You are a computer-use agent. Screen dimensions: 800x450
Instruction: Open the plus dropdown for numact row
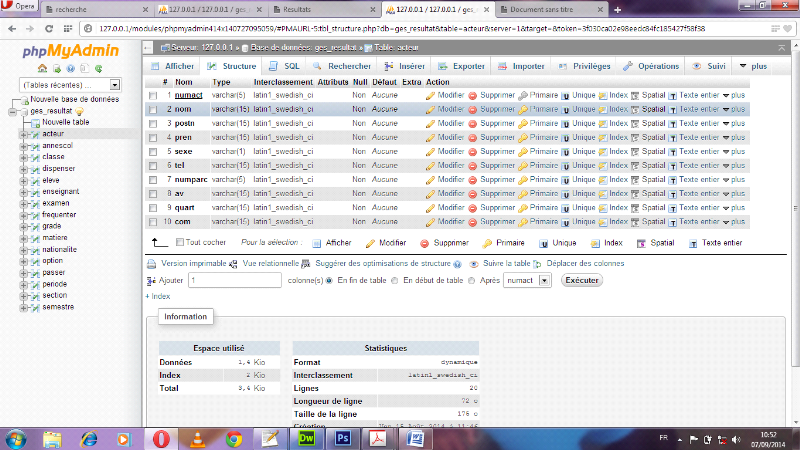click(734, 95)
